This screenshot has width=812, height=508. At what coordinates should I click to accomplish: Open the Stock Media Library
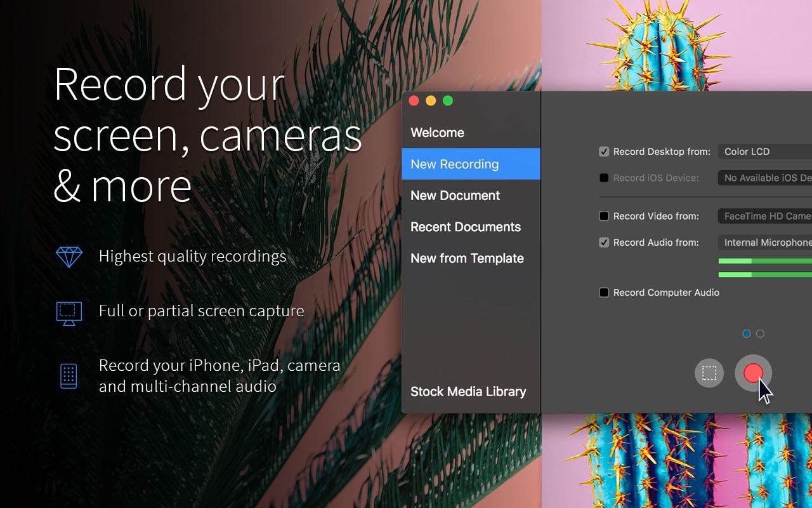(468, 391)
